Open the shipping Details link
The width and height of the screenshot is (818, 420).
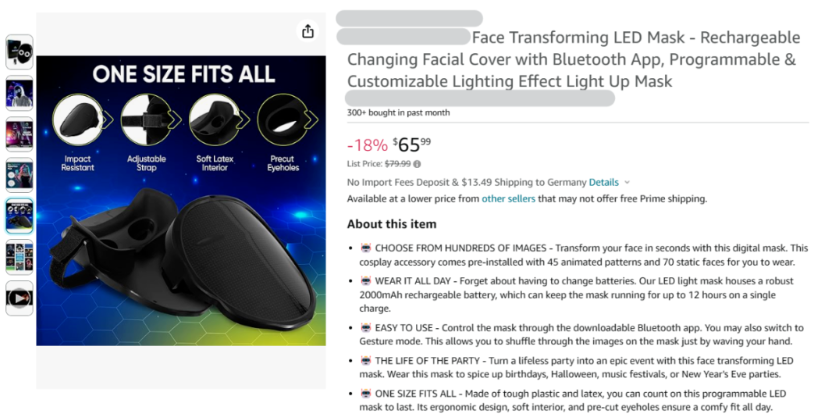pos(603,183)
